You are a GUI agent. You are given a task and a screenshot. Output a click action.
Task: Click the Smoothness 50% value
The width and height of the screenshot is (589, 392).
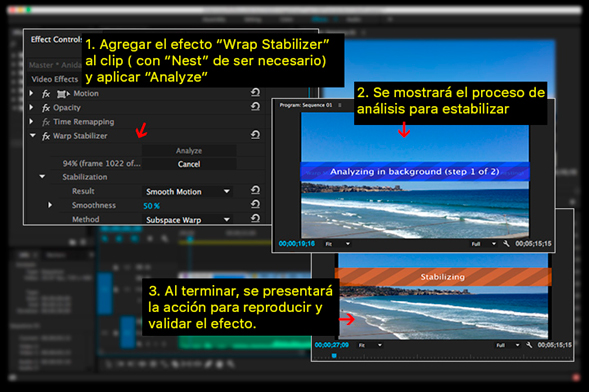point(151,206)
